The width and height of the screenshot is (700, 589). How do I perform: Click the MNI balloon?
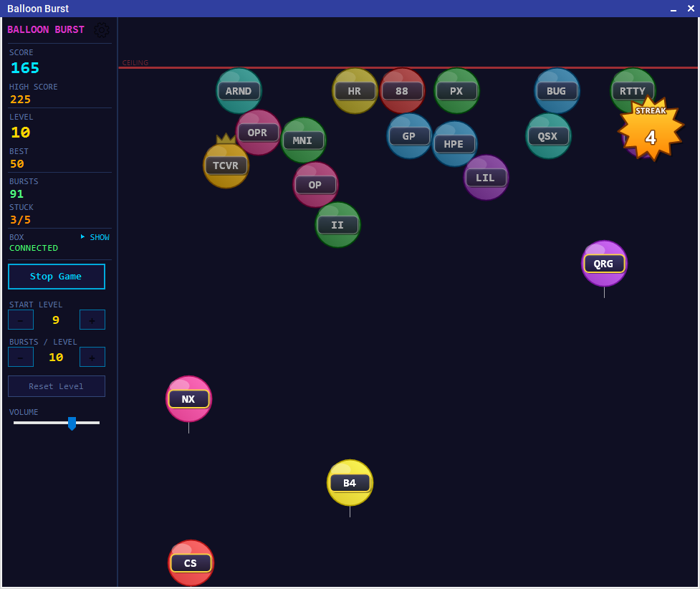pos(303,140)
